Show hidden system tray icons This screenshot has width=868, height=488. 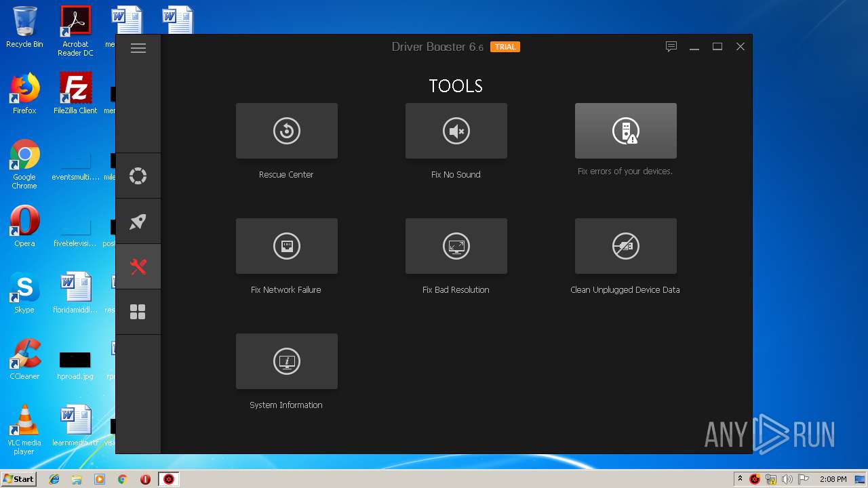click(740, 479)
